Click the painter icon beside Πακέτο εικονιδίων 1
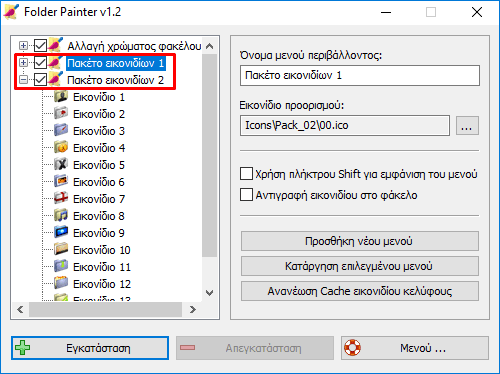The width and height of the screenshot is (500, 374). 55,62
